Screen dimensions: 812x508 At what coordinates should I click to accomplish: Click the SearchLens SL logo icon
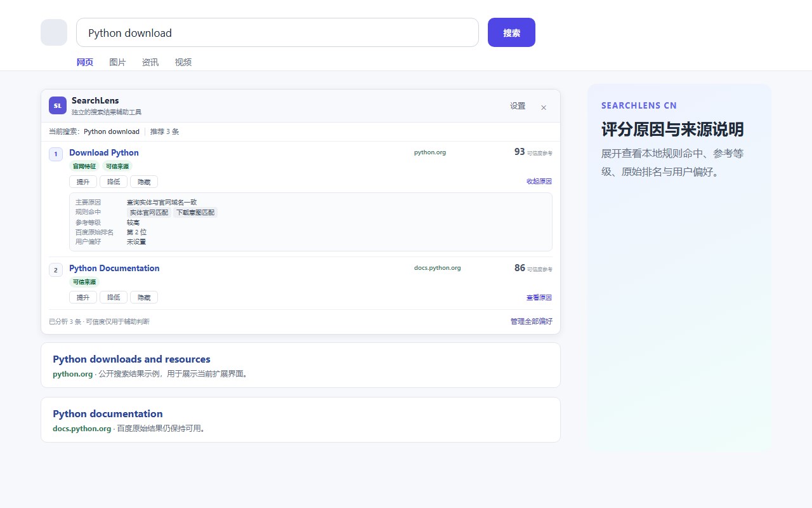(58, 105)
